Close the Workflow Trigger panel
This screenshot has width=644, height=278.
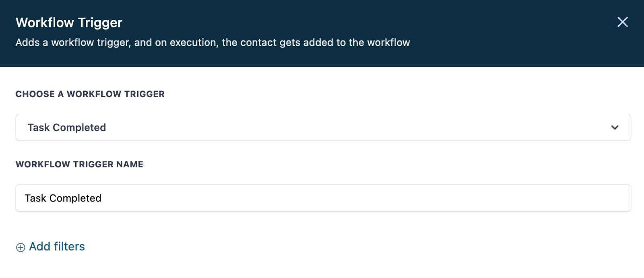(622, 22)
